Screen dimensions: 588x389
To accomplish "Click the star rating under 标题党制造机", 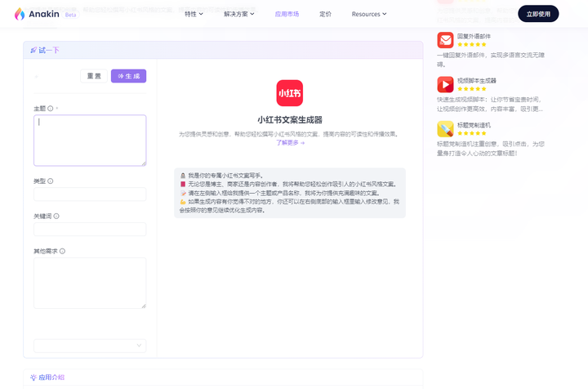I will coord(472,133).
